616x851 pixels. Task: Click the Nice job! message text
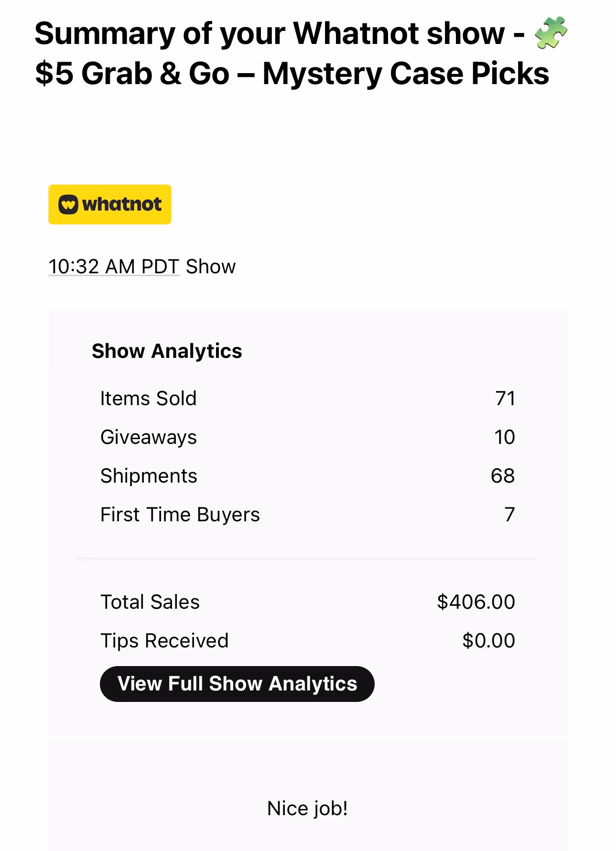(x=308, y=808)
